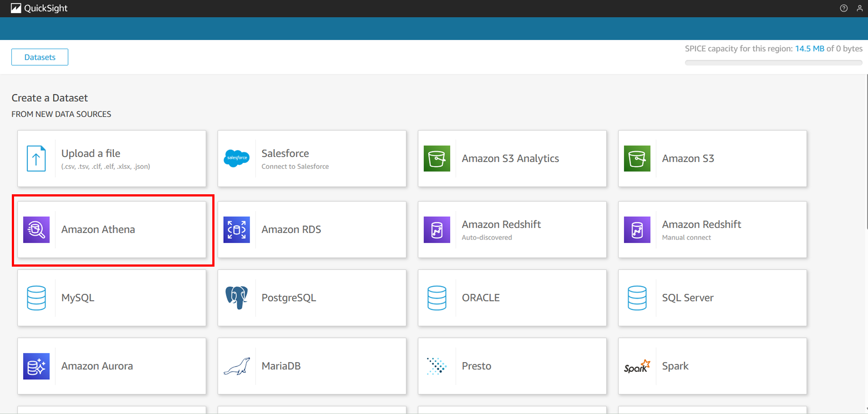Click the 14.5 MB SPICE capacity link
This screenshot has width=868, height=414.
(809, 49)
